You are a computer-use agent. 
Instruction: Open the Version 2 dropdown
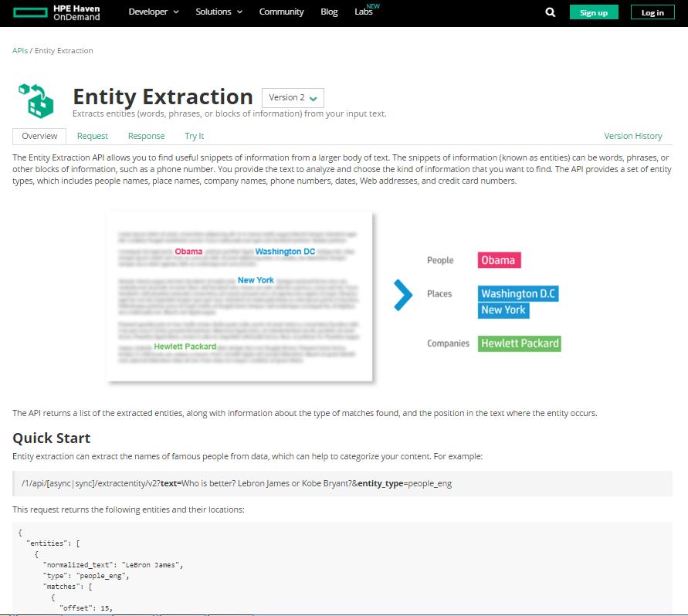click(293, 98)
